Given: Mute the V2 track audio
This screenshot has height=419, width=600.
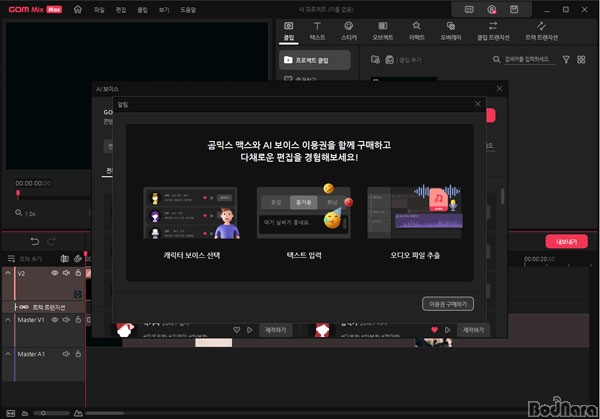Looking at the screenshot, I should tap(66, 273).
